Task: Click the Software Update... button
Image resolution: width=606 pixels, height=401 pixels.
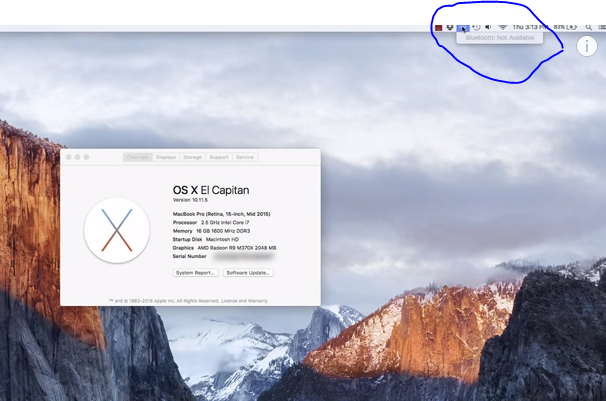Action: (248, 273)
